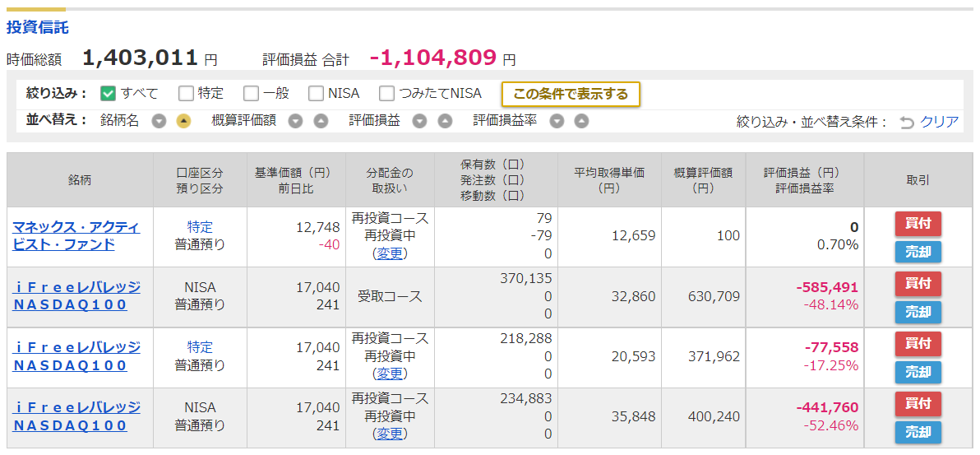Sort 評価損益 ascending arrow
The height and width of the screenshot is (455, 980).
445,122
